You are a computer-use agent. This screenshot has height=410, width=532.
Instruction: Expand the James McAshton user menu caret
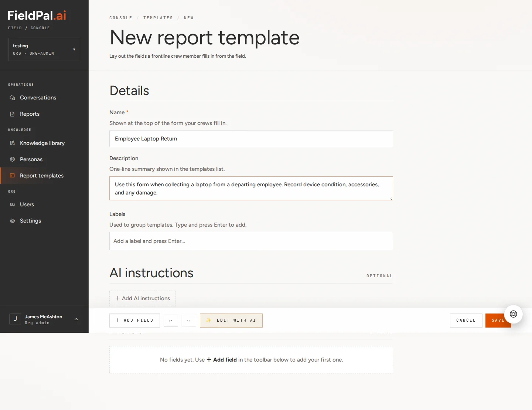[76, 319]
